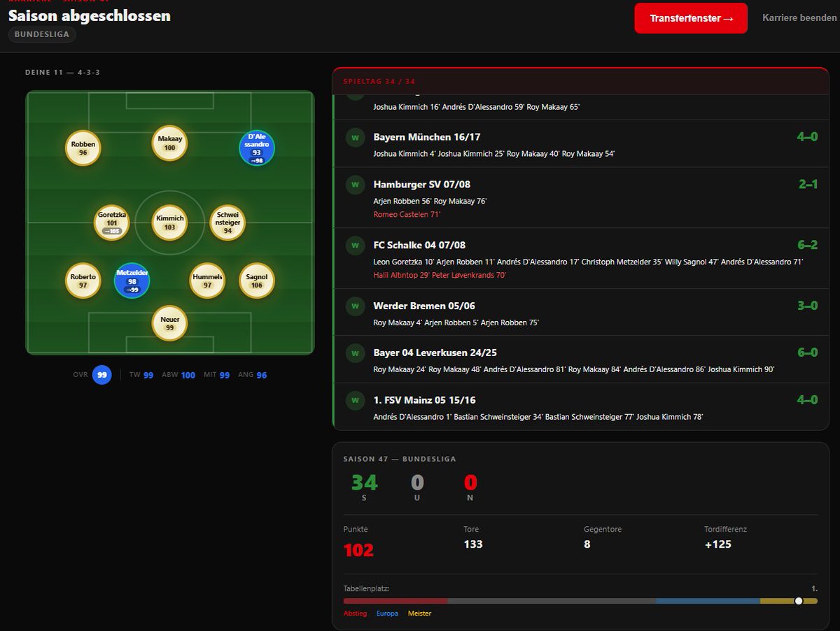Click W icon for 1. FSV Mainz 05 match
Image resolution: width=840 pixels, height=631 pixels.
pos(355,400)
